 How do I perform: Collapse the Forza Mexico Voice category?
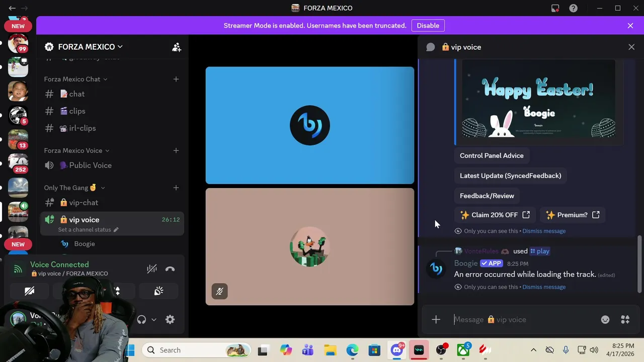[x=76, y=150]
